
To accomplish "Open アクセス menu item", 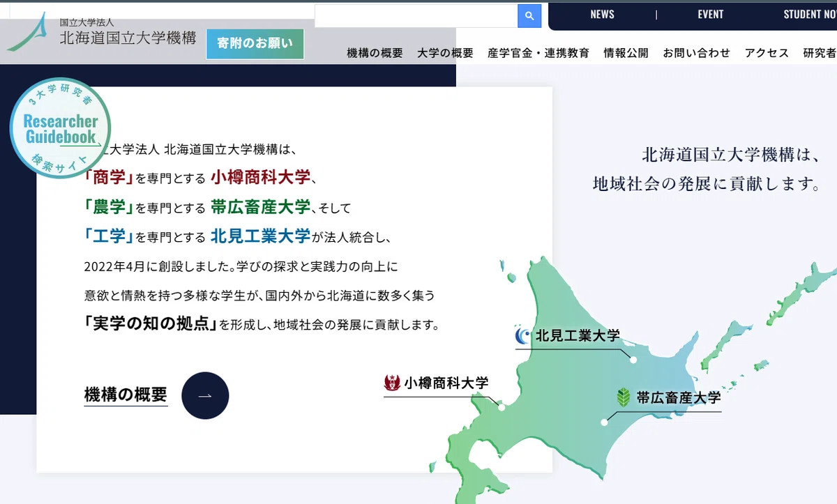I will coord(767,53).
